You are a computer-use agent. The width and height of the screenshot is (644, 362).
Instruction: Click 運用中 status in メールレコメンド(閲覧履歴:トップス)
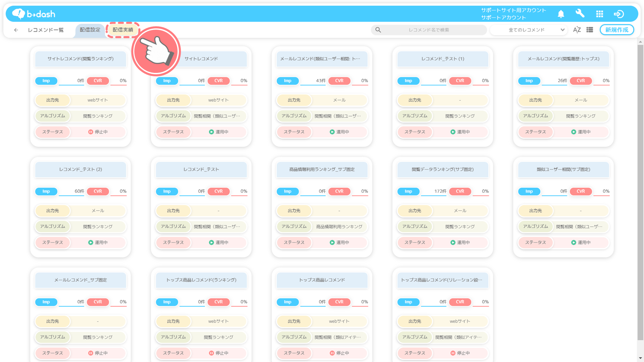[x=581, y=132]
